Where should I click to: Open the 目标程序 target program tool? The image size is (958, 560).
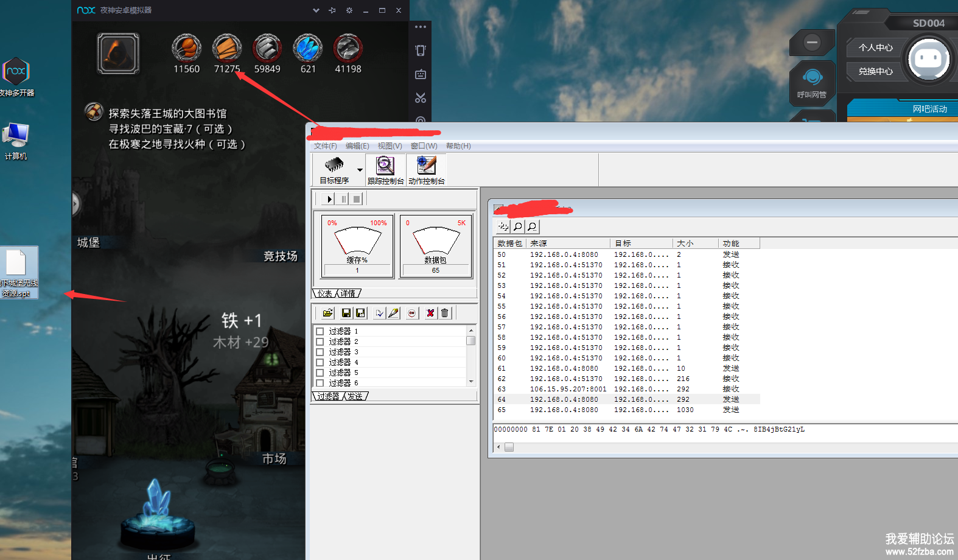tap(334, 170)
